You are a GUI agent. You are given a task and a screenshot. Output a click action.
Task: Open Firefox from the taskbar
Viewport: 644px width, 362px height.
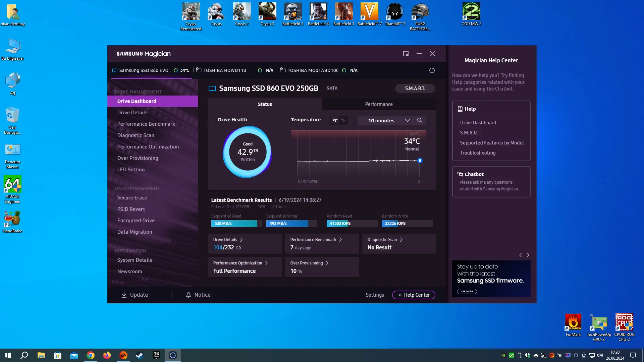pos(107,355)
